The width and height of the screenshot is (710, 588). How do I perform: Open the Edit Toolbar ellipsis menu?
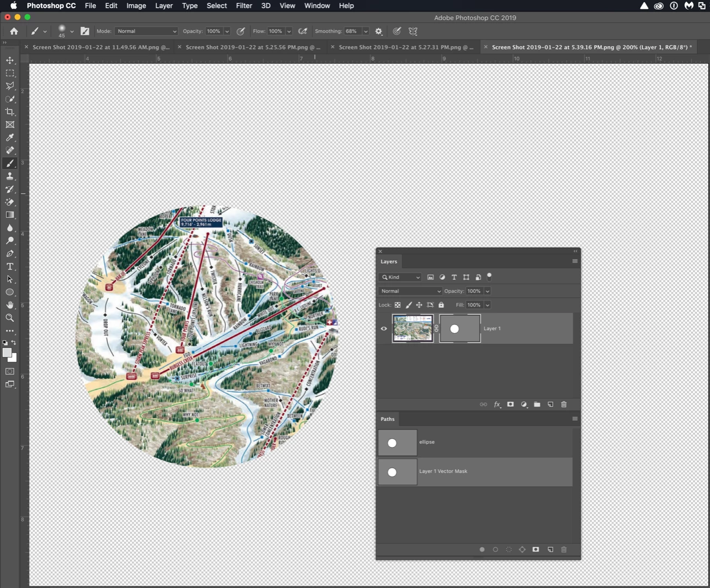pos(10,331)
